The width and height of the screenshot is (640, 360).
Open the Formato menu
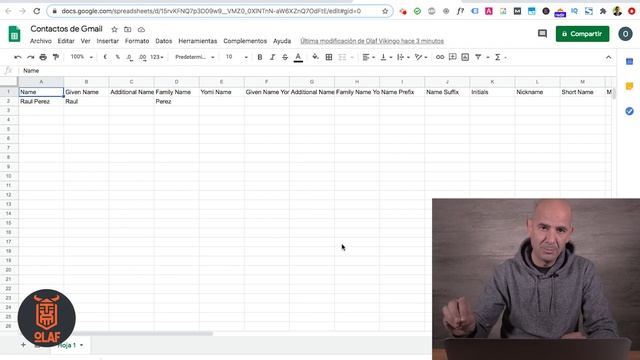137,41
